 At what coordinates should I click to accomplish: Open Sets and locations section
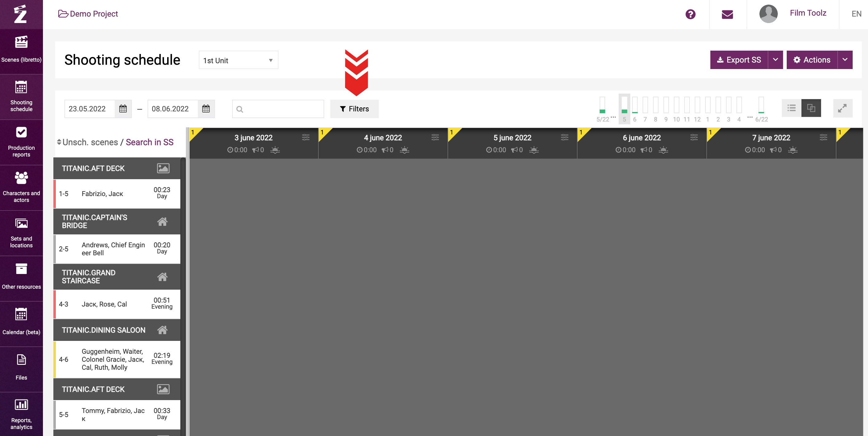click(21, 233)
